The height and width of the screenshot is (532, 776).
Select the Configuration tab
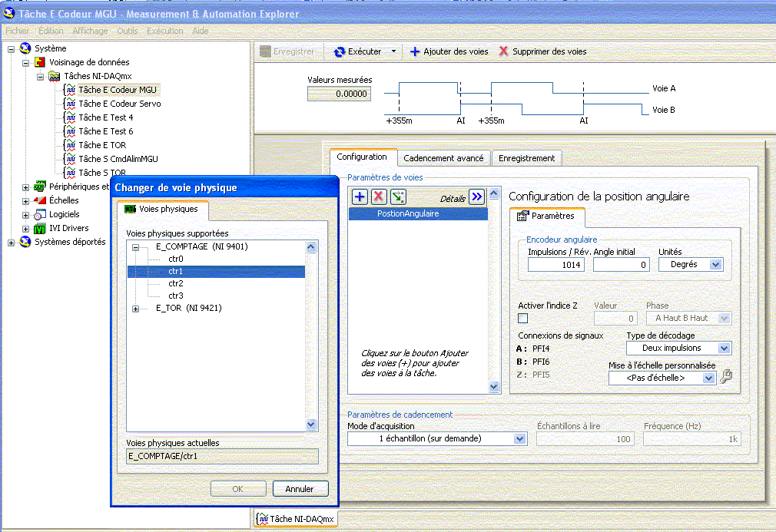click(x=363, y=157)
